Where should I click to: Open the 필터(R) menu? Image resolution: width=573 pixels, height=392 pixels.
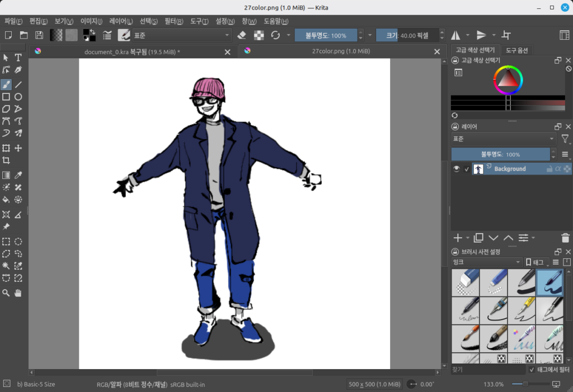tap(174, 21)
